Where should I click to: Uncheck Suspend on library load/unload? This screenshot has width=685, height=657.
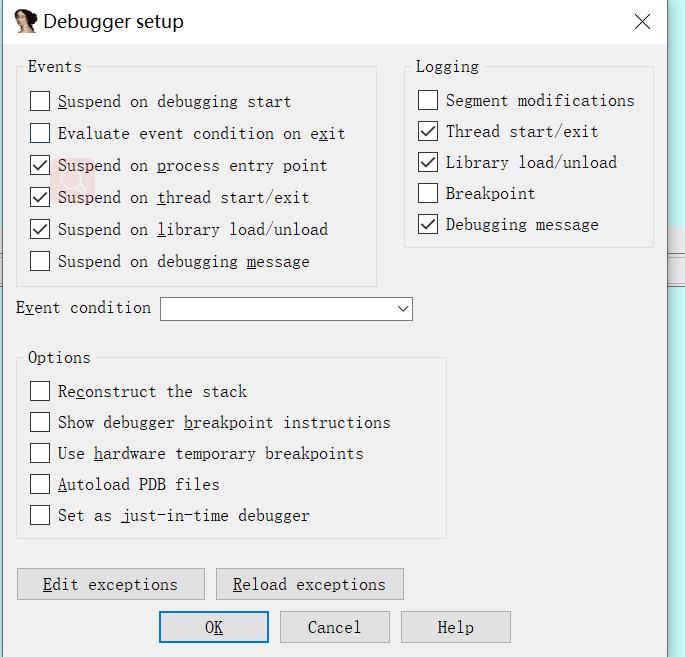click(x=40, y=229)
